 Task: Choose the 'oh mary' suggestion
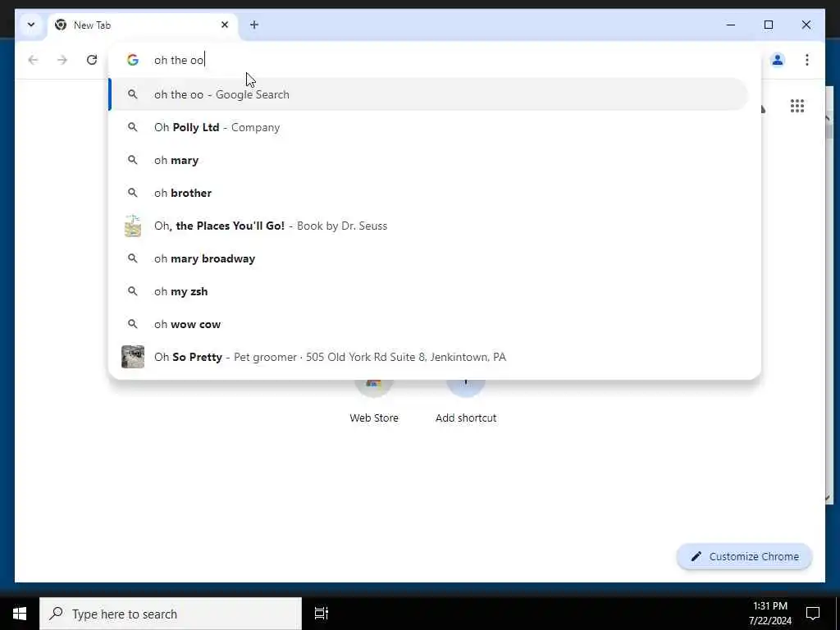[428, 160]
